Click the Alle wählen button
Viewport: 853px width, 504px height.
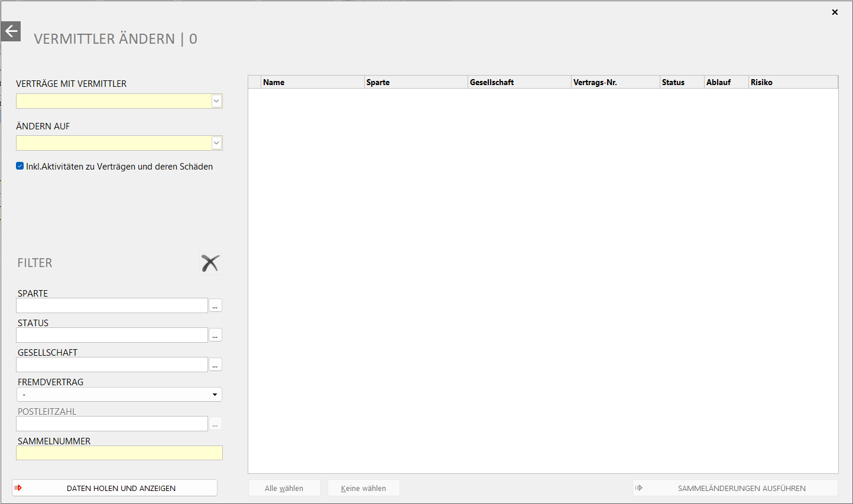tap(284, 488)
